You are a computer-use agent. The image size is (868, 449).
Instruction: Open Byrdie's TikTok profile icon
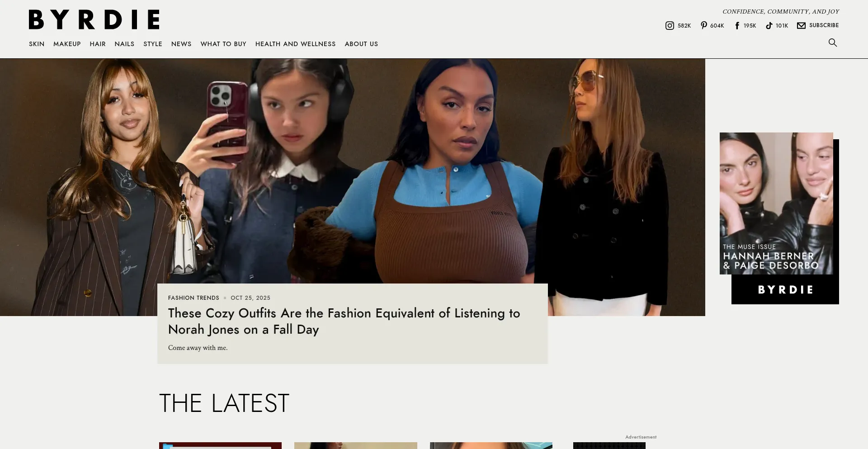point(769,26)
